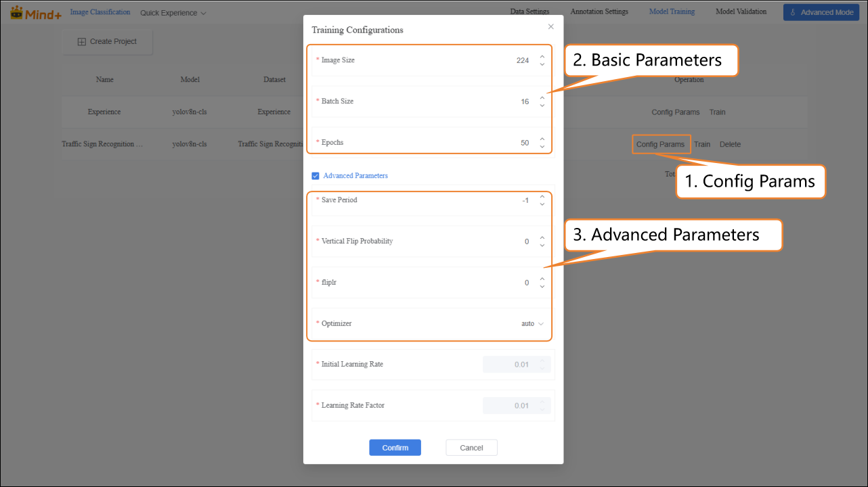Decrease Save Period with down arrow
Viewport: 868px width, 487px height.
coord(542,204)
